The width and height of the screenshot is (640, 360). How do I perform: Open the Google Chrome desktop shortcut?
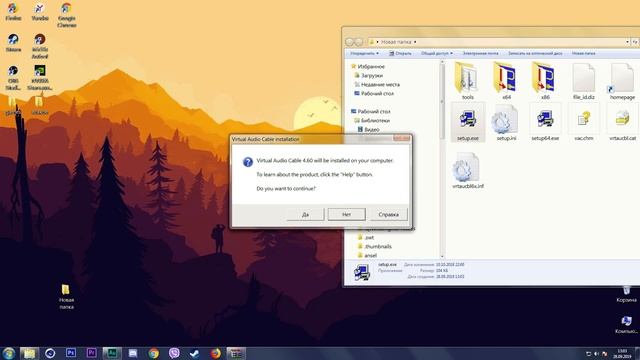pos(67,15)
